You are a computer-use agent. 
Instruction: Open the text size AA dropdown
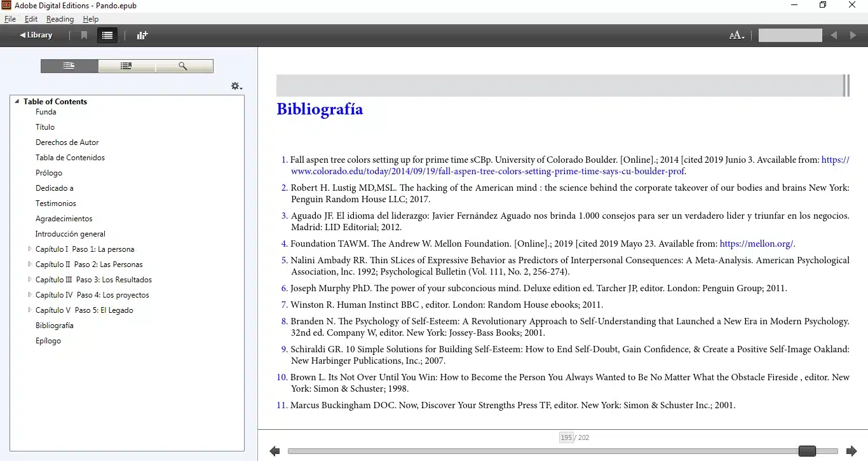coord(736,36)
